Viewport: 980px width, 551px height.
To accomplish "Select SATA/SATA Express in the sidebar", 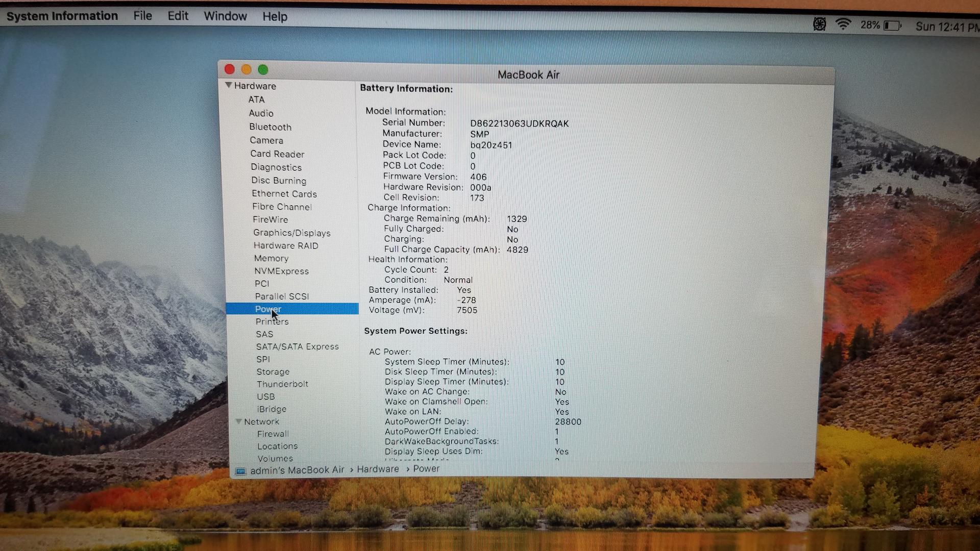I will click(297, 346).
